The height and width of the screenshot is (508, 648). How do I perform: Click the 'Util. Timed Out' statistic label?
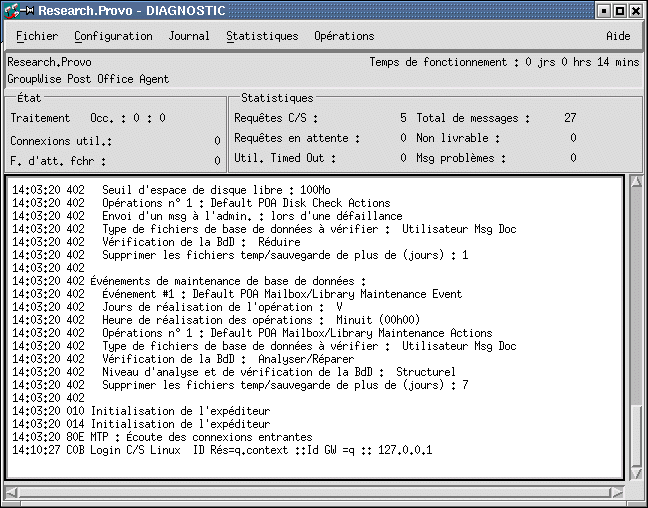point(285,158)
